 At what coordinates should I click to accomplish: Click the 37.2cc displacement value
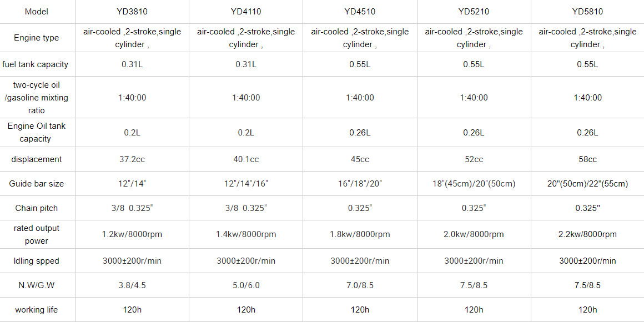132,159
